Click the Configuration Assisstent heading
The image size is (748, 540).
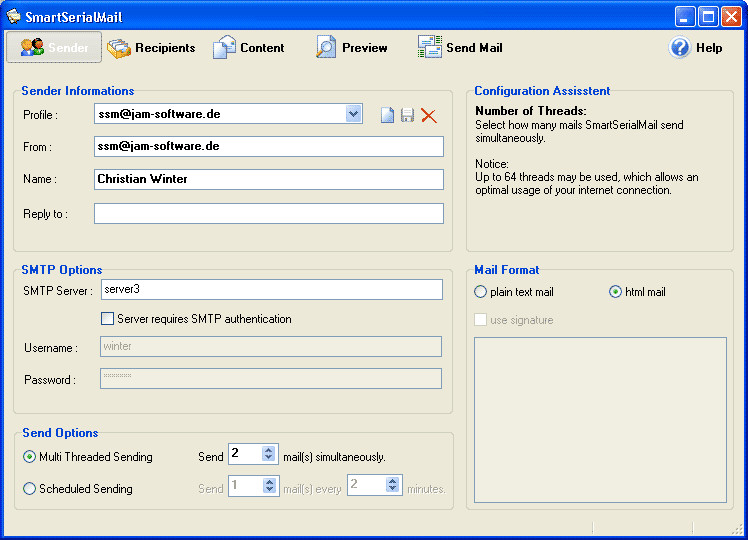click(542, 91)
